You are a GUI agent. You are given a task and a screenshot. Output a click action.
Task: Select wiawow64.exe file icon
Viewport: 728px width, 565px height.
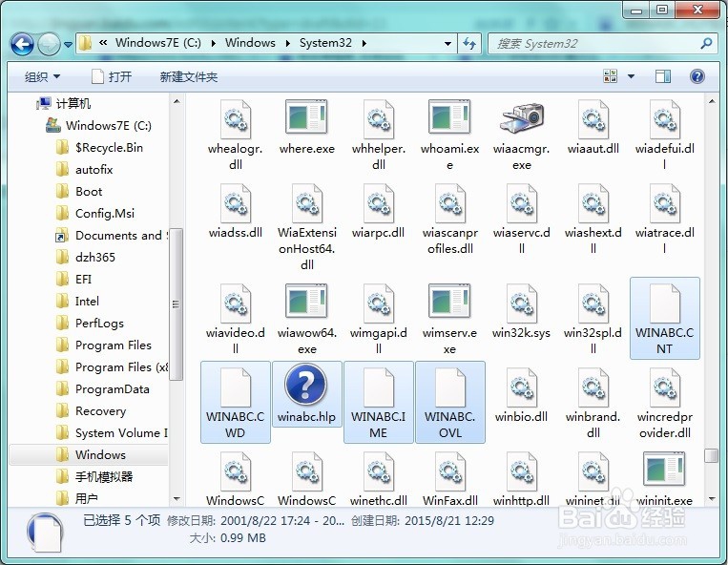pyautogui.click(x=306, y=302)
